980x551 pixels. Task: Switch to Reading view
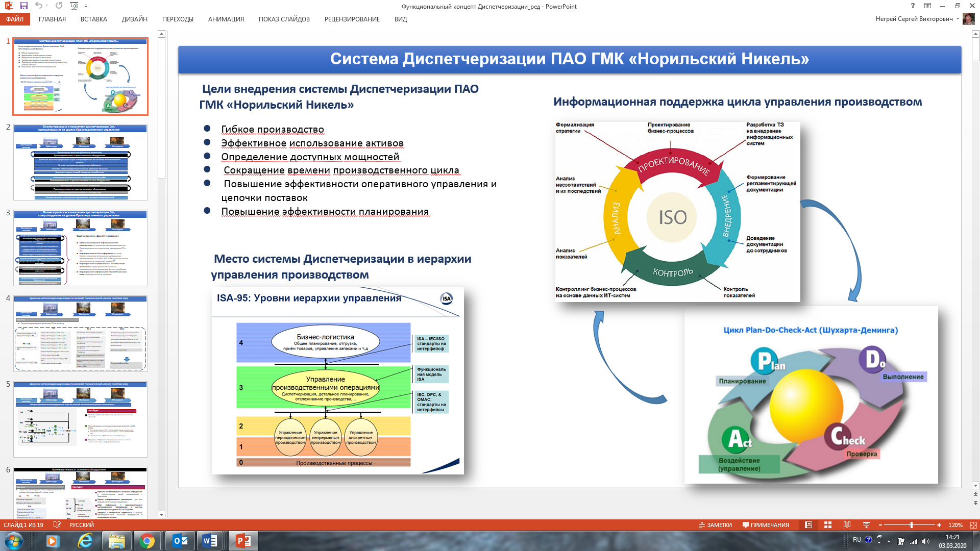click(847, 524)
